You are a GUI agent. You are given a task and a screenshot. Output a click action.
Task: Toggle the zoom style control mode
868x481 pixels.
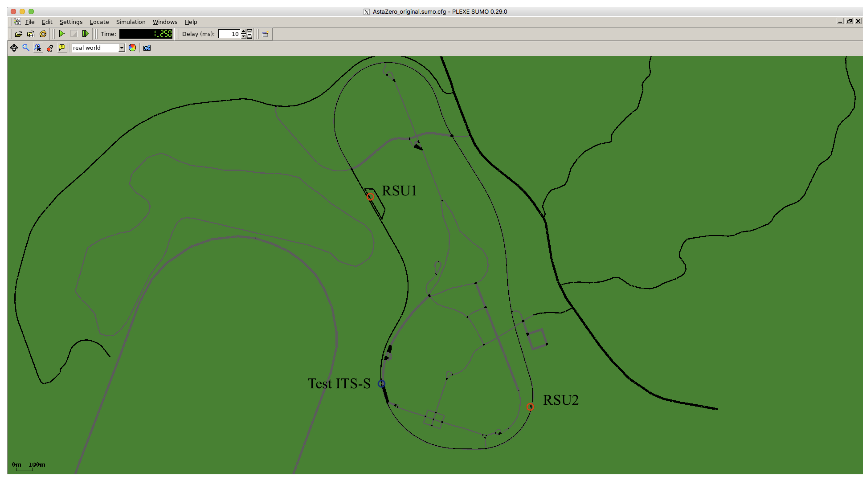click(x=38, y=48)
